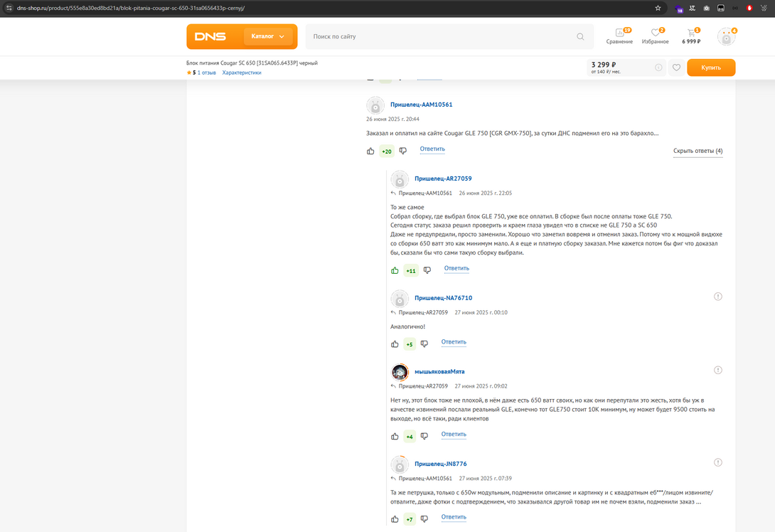Click the user profile avatar in header
The height and width of the screenshot is (532, 775).
pyautogui.click(x=725, y=37)
